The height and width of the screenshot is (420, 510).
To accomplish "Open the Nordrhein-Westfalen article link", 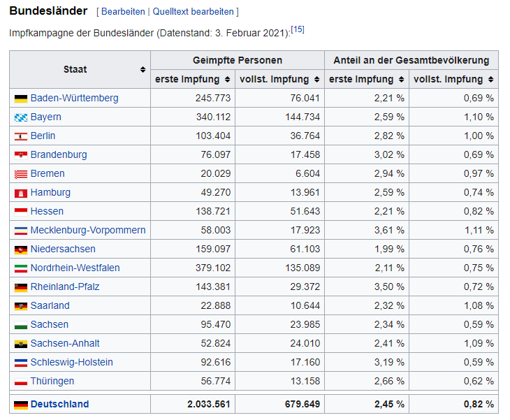I will coord(75,268).
